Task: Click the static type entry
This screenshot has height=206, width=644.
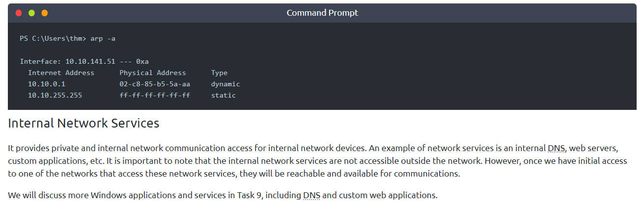Action: pyautogui.click(x=224, y=95)
